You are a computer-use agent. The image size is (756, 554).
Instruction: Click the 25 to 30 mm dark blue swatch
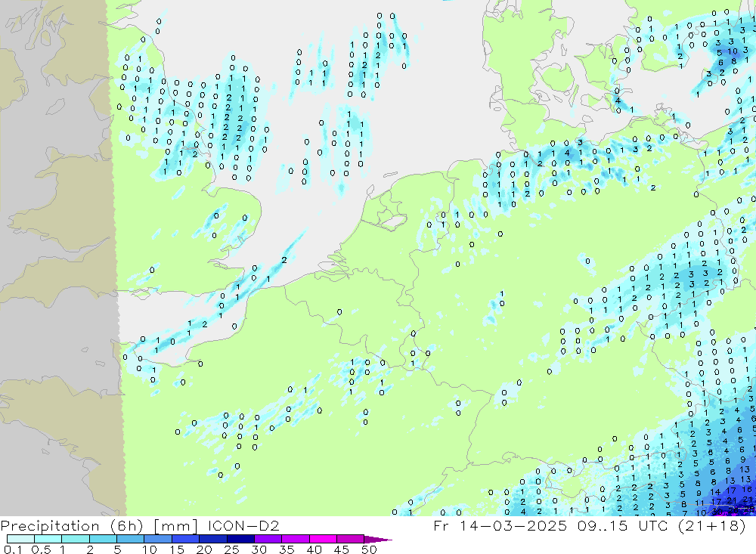click(240, 539)
